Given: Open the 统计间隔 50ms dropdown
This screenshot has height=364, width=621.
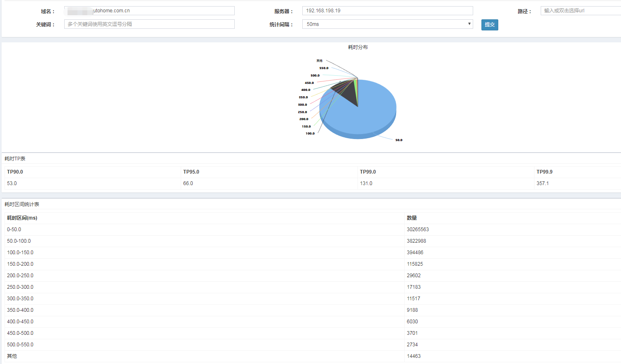Looking at the screenshot, I should (x=388, y=24).
